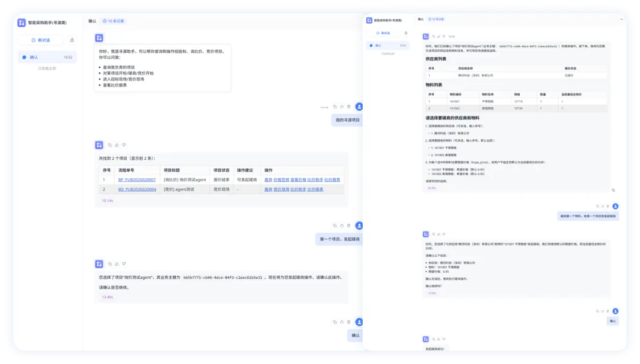
Task: Copy the right panel's 16:53 supplier list reply
Action: (x=433, y=37)
